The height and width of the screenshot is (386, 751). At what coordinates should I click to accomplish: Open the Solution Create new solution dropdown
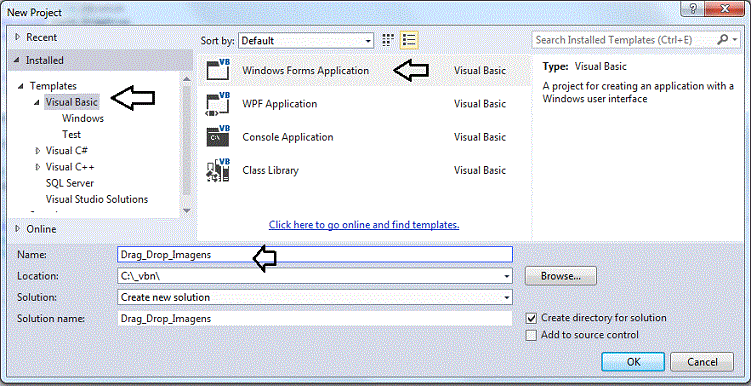tap(315, 297)
